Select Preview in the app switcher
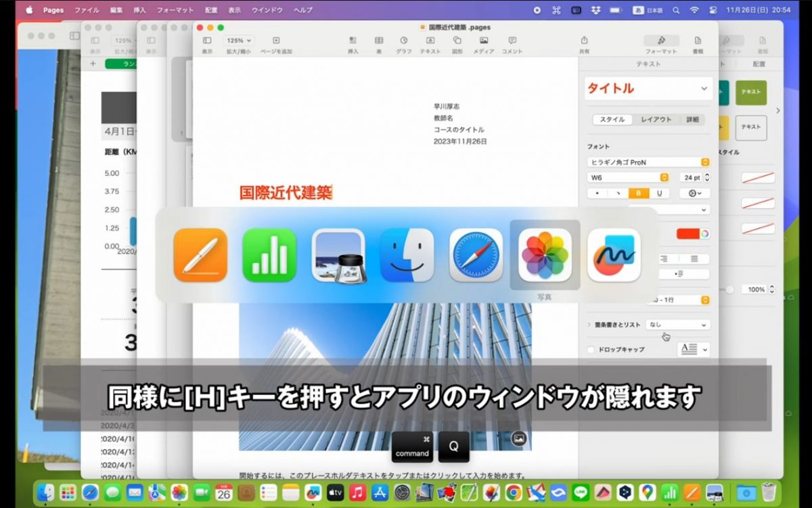812x508 pixels. tap(338, 255)
